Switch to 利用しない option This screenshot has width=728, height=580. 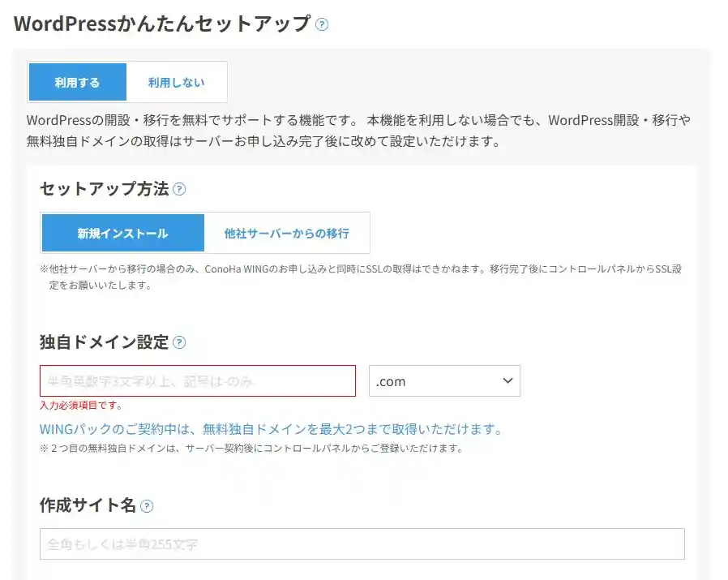pyautogui.click(x=176, y=82)
